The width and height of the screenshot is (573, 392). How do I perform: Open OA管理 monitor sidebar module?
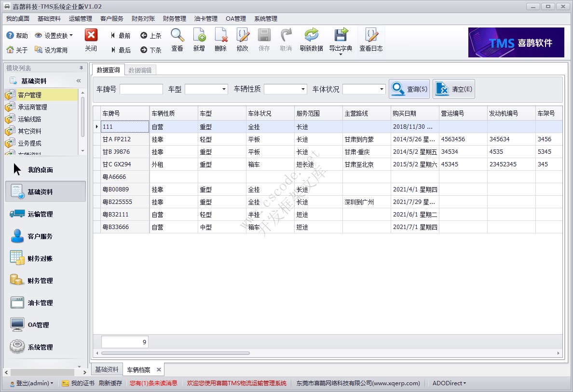[46, 325]
